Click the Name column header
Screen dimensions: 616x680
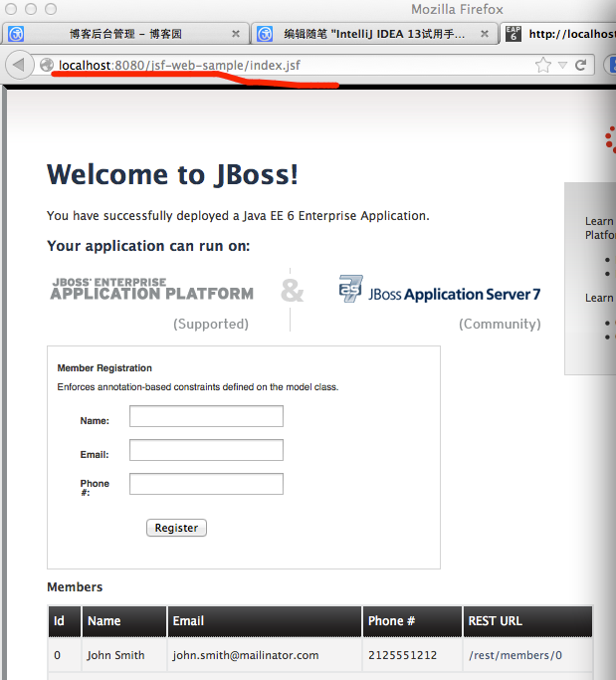coord(124,621)
